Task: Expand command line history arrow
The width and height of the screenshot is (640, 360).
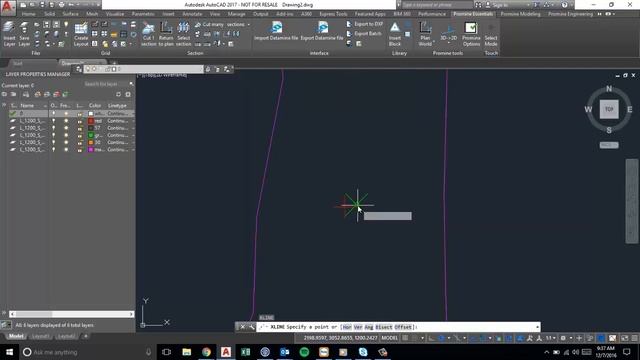Action: coord(537,327)
